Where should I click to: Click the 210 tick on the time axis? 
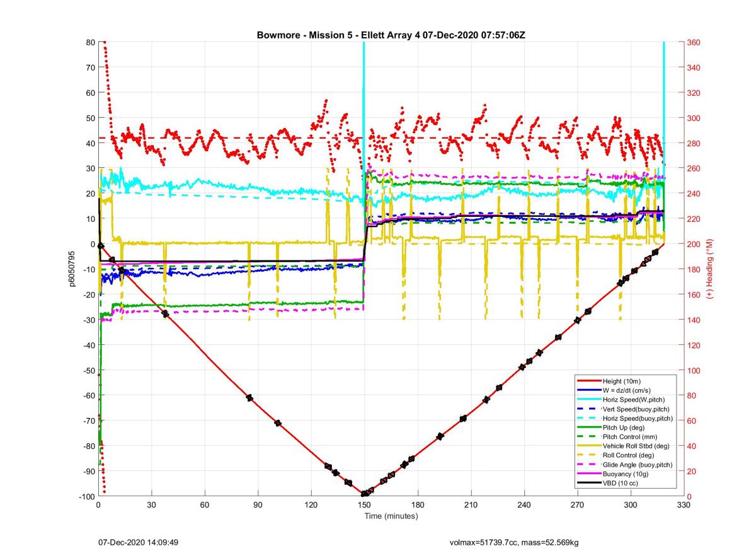(471, 505)
